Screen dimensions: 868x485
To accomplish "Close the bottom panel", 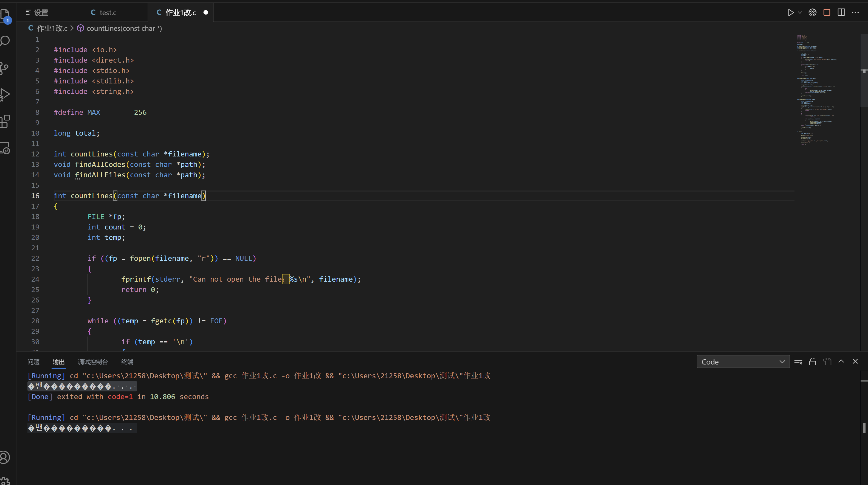I will tap(855, 361).
